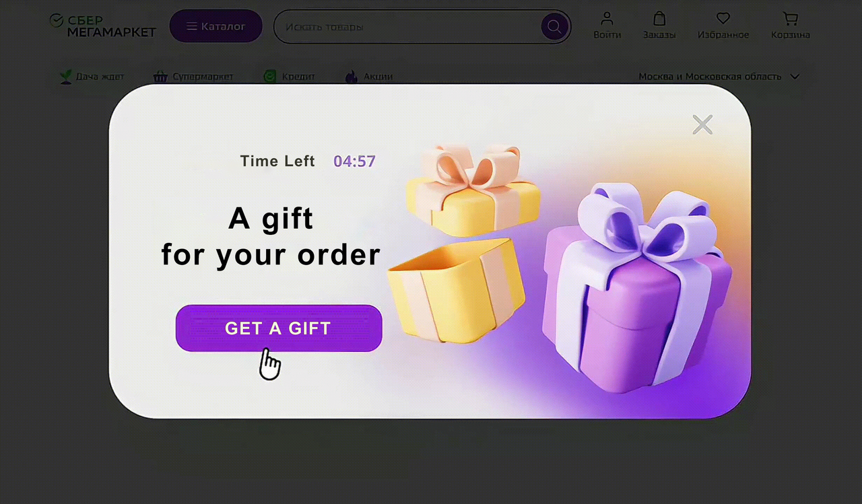The width and height of the screenshot is (862, 504).
Task: Click the Sber Megamarket logo
Action: click(102, 26)
